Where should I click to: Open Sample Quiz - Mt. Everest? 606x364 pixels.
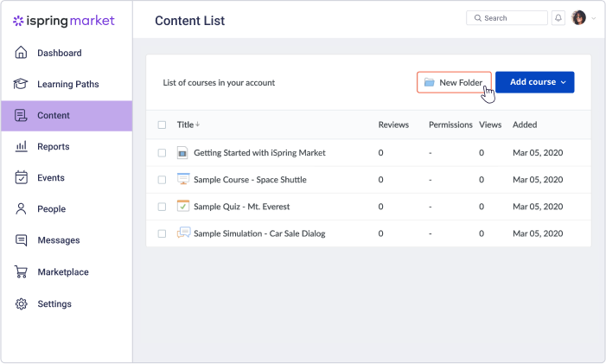[241, 207]
